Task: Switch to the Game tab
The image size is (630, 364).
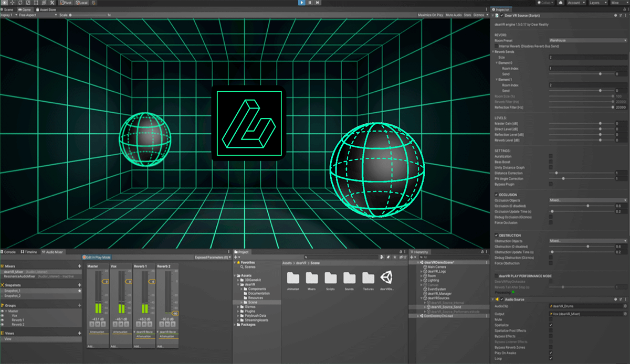Action: pos(24,9)
